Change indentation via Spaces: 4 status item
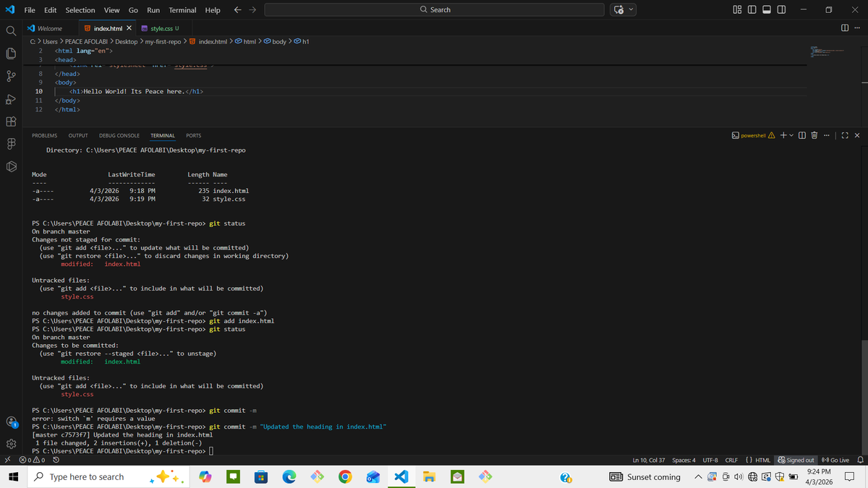The image size is (868, 488). coord(684,460)
